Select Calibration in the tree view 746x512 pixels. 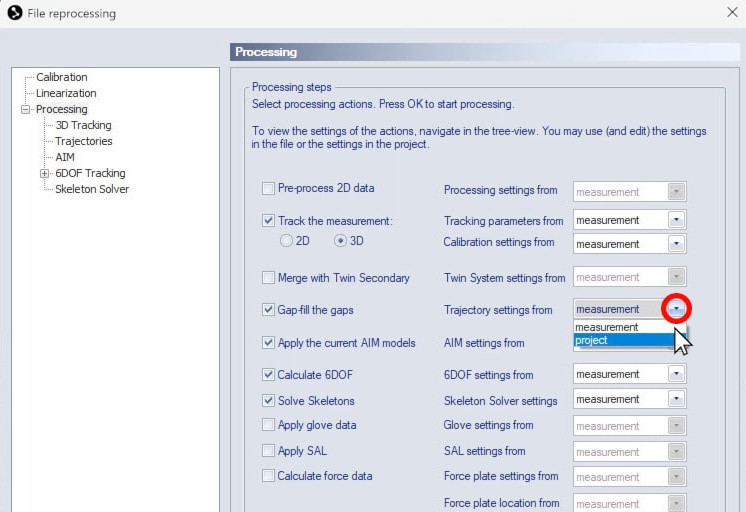[x=61, y=77]
